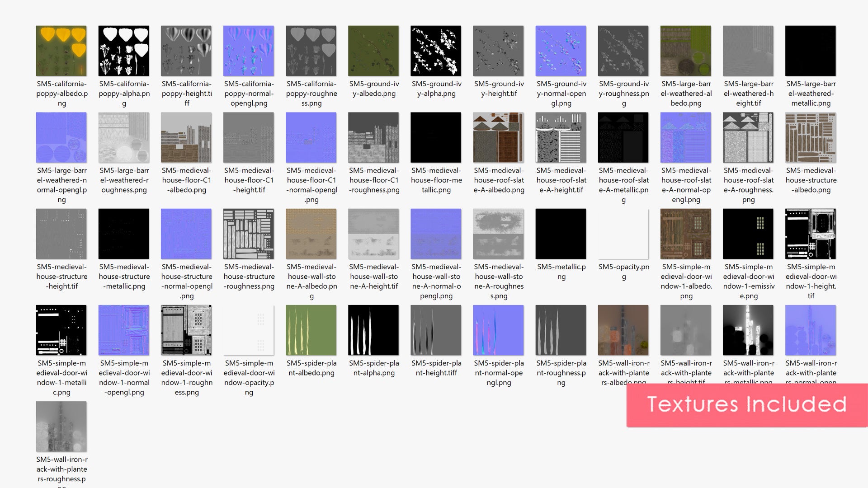868x488 pixels.
Task: Click SM5-spider-plant-alpha.png thumbnail
Action: (373, 330)
